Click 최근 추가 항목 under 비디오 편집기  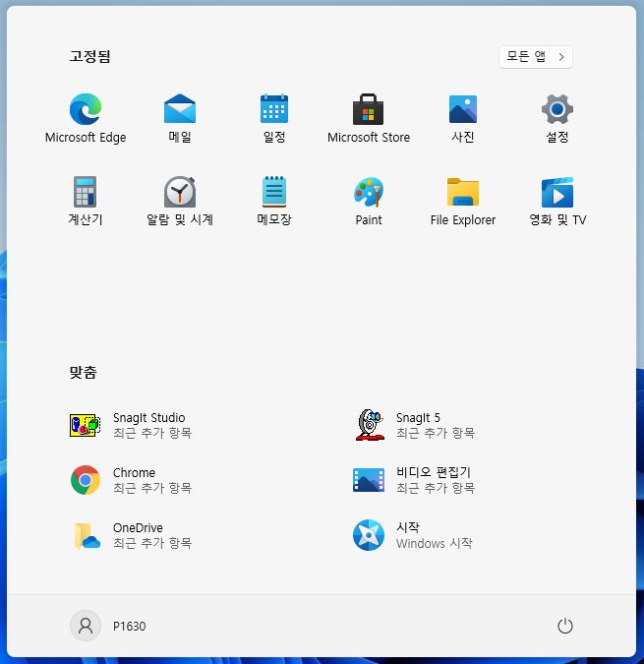[x=436, y=488]
